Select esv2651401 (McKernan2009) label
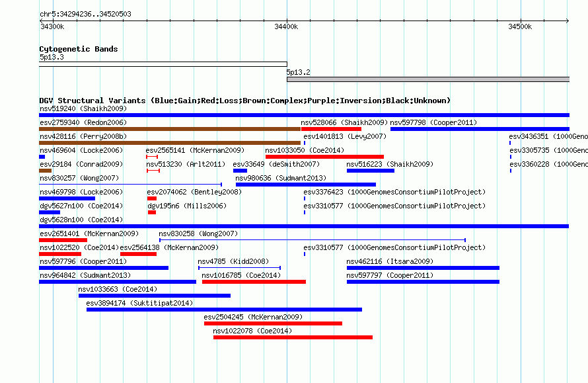The width and height of the screenshot is (588, 383). click(89, 234)
